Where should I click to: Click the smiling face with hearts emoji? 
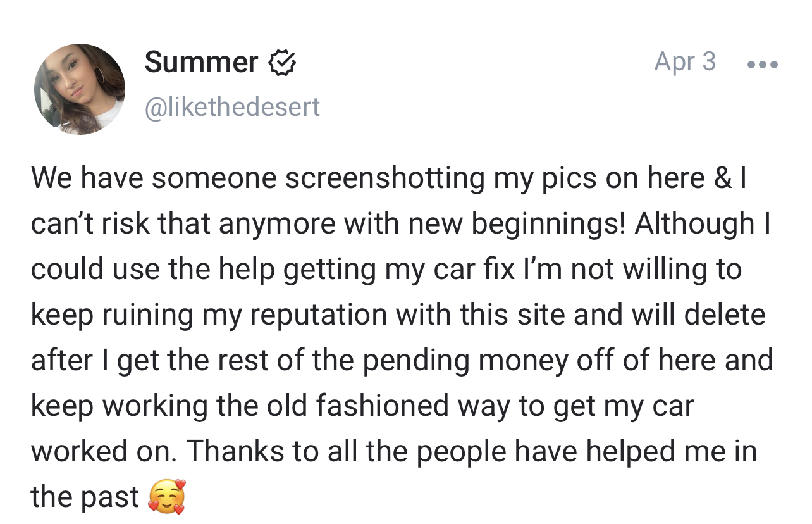click(x=168, y=496)
